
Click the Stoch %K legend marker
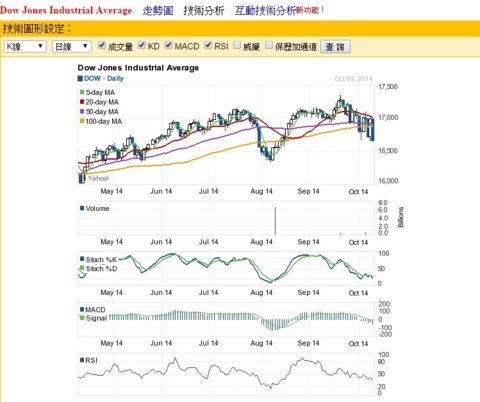click(x=82, y=259)
